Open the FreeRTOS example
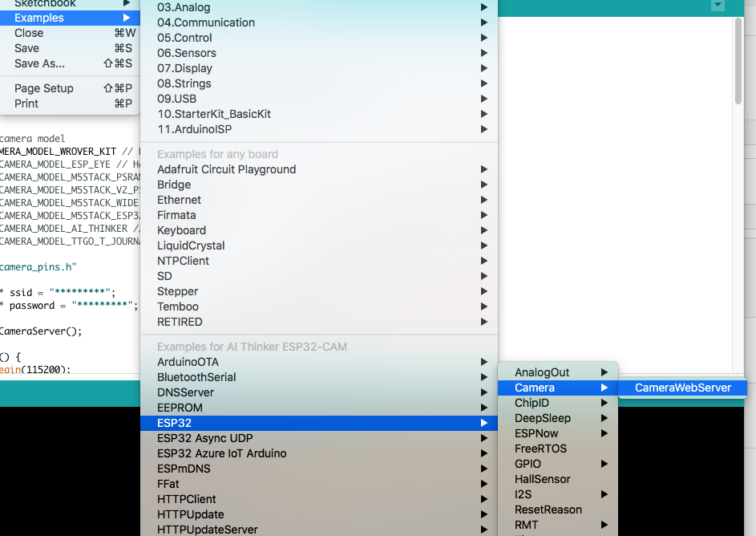Viewport: 756px width, 536px height. pyautogui.click(x=558, y=449)
